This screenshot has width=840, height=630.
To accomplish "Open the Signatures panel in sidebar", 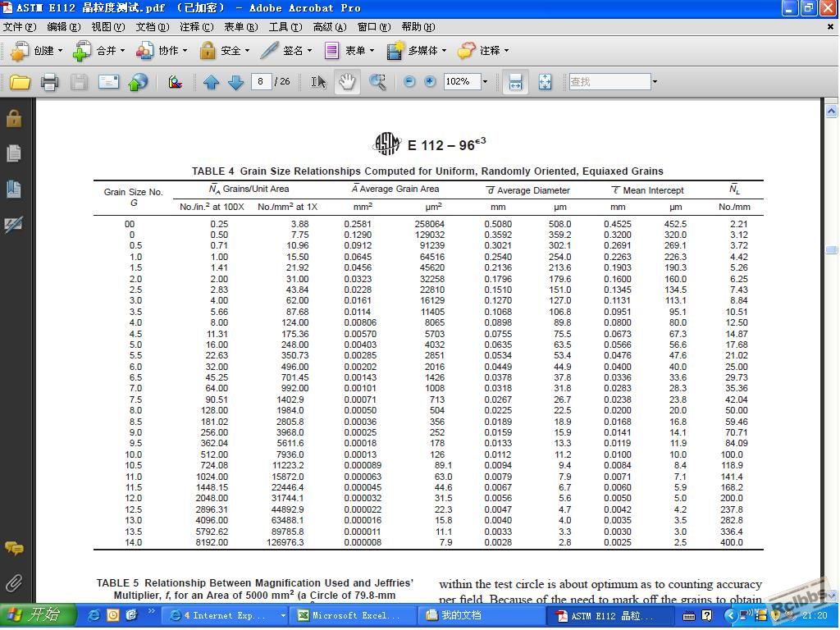I will point(14,224).
